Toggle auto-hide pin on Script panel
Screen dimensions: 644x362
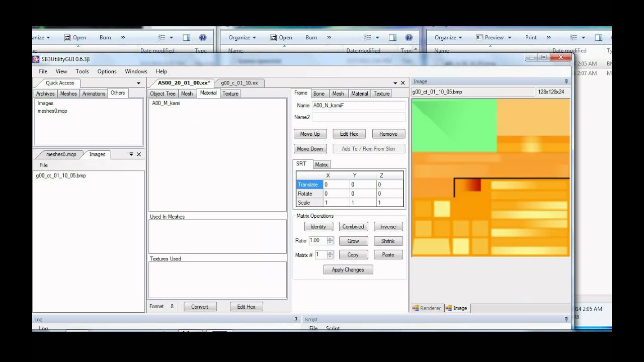point(566,319)
